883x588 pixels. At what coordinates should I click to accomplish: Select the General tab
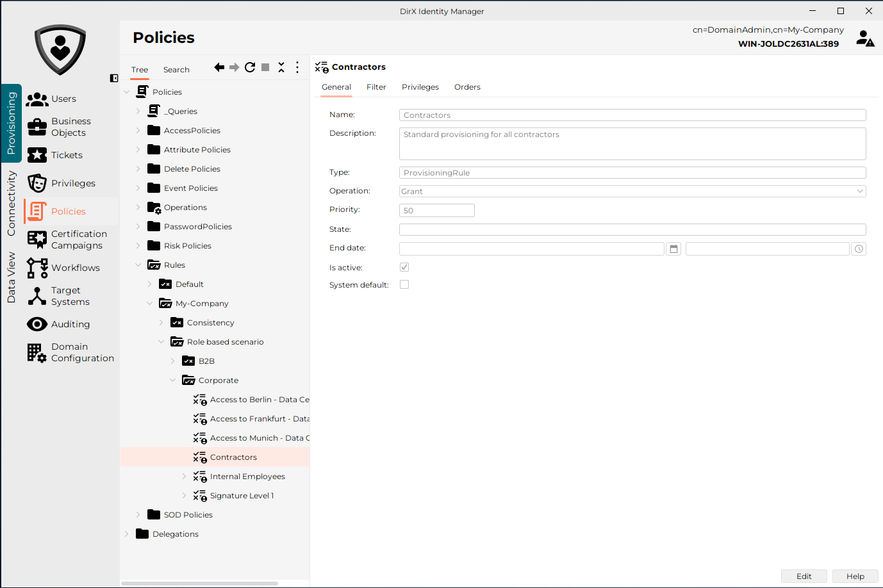point(336,87)
